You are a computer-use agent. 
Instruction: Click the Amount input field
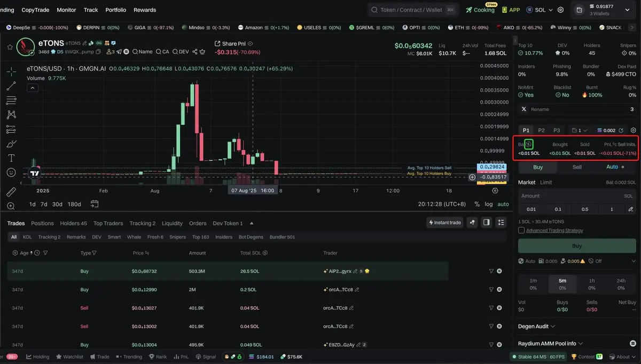(577, 196)
